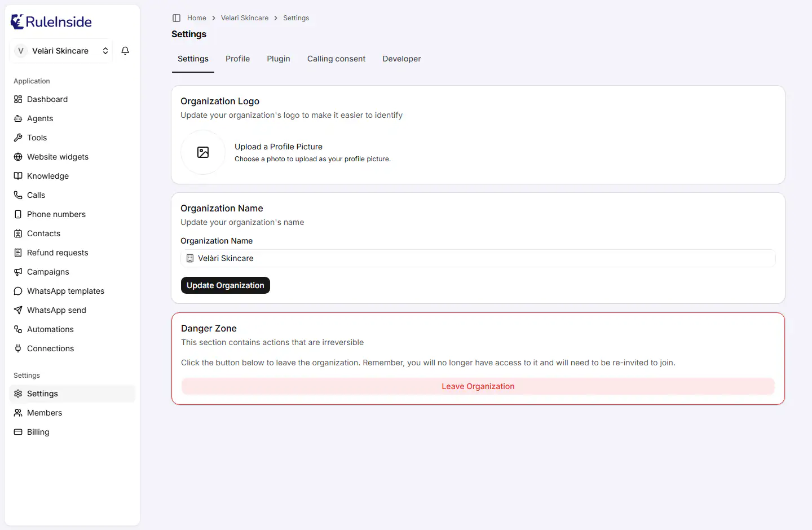This screenshot has height=530, width=812.
Task: Open Dashboard from the sidebar
Action: [72, 99]
